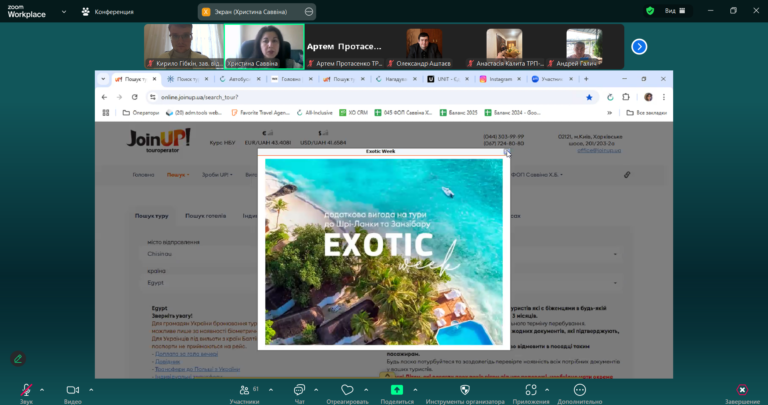Click the link icon on JoinUP menu bar
The width and height of the screenshot is (768, 405).
pyautogui.click(x=627, y=175)
